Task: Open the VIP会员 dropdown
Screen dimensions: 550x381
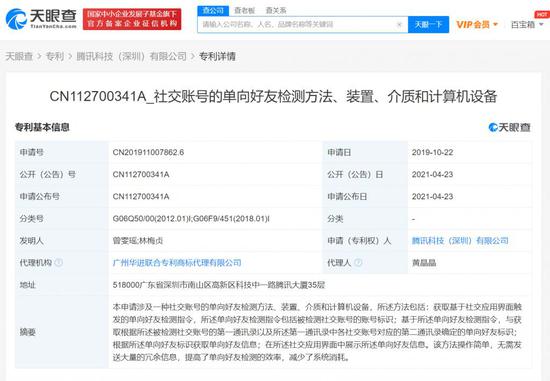Action: click(477, 25)
